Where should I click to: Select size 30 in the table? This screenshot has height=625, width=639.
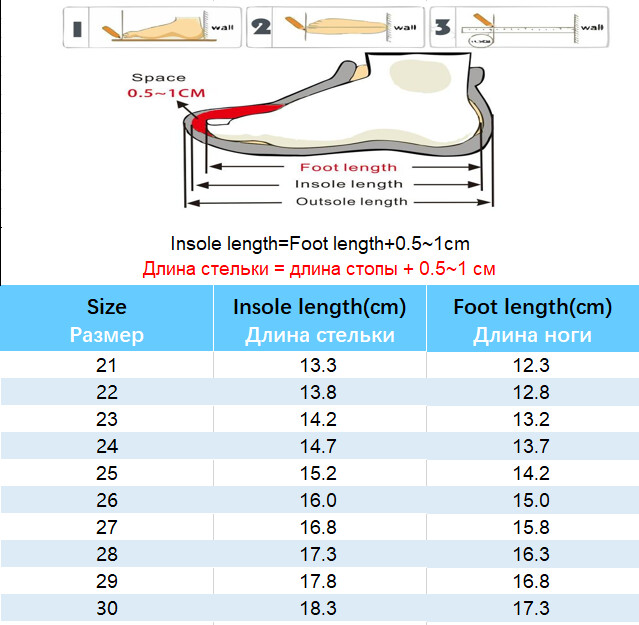point(107,607)
